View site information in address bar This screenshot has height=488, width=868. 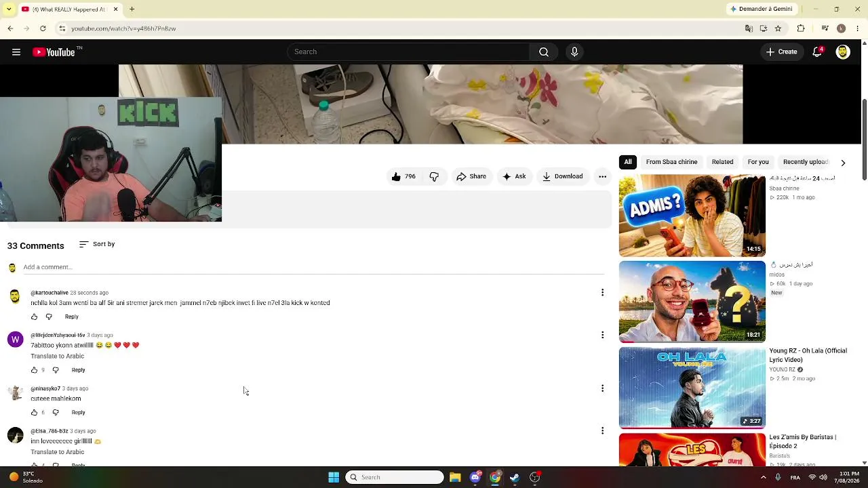62,28
